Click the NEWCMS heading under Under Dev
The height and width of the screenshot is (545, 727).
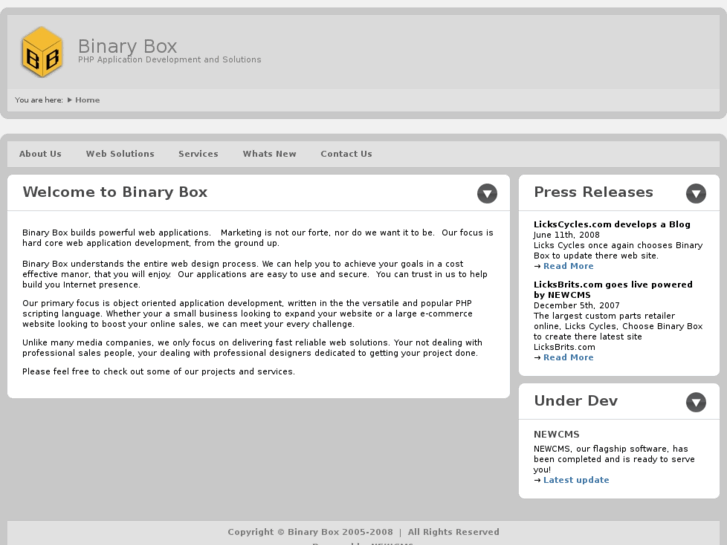point(556,435)
